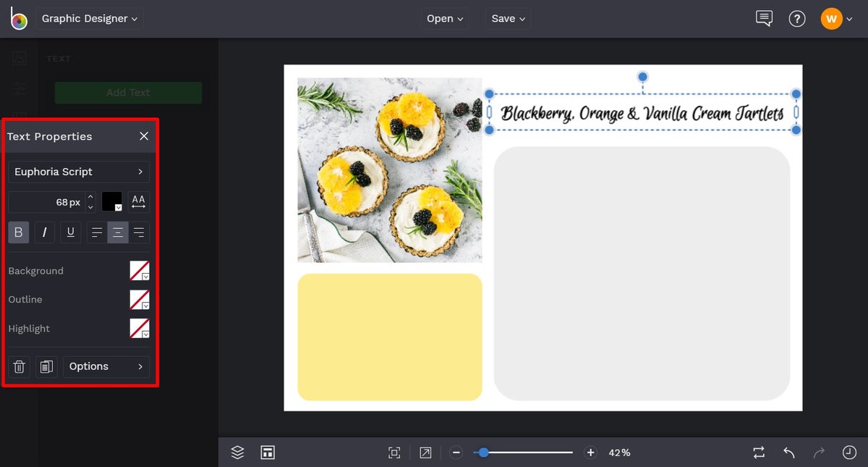Screen dimensions: 868x467
Task: Undo the last action with the arrow icon
Action: 788,452
